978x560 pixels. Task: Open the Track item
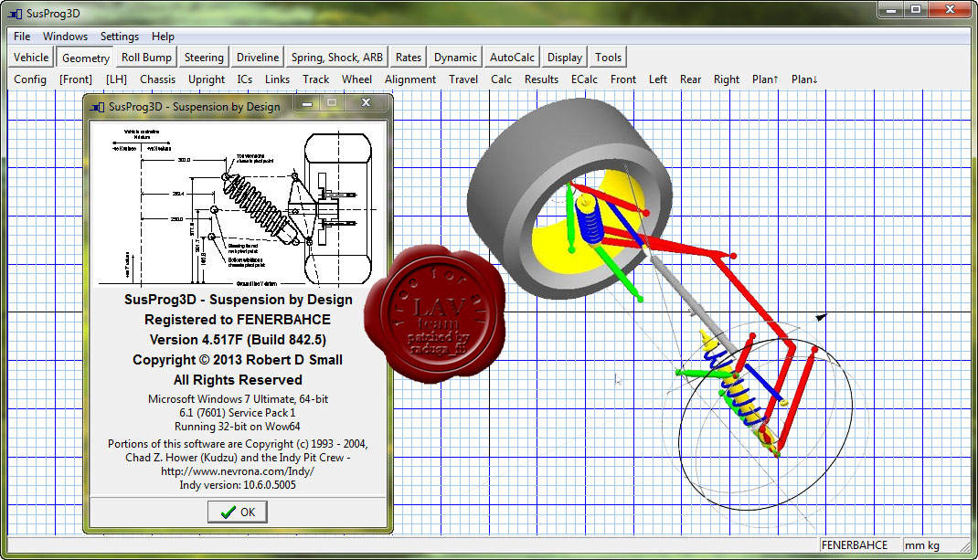point(315,79)
